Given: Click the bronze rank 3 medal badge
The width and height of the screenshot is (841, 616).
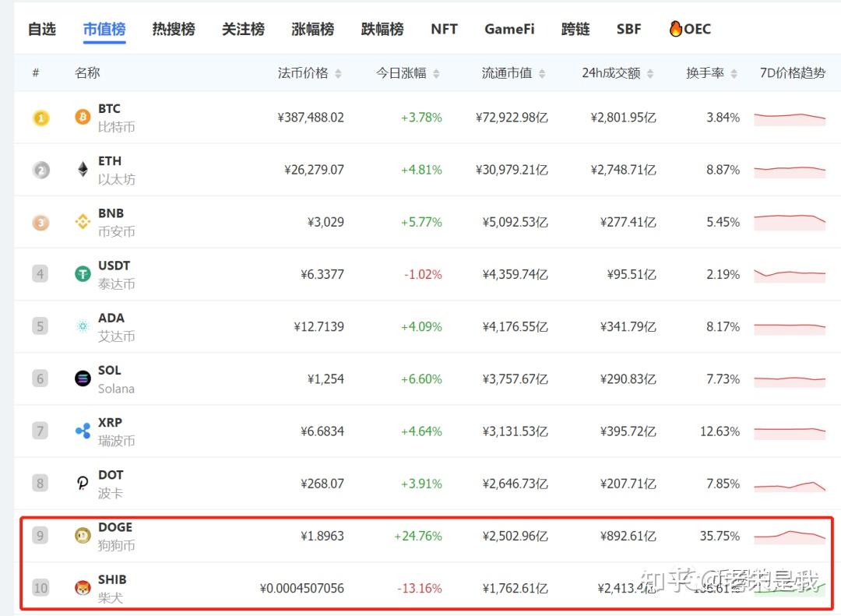Looking at the screenshot, I should click(x=40, y=222).
